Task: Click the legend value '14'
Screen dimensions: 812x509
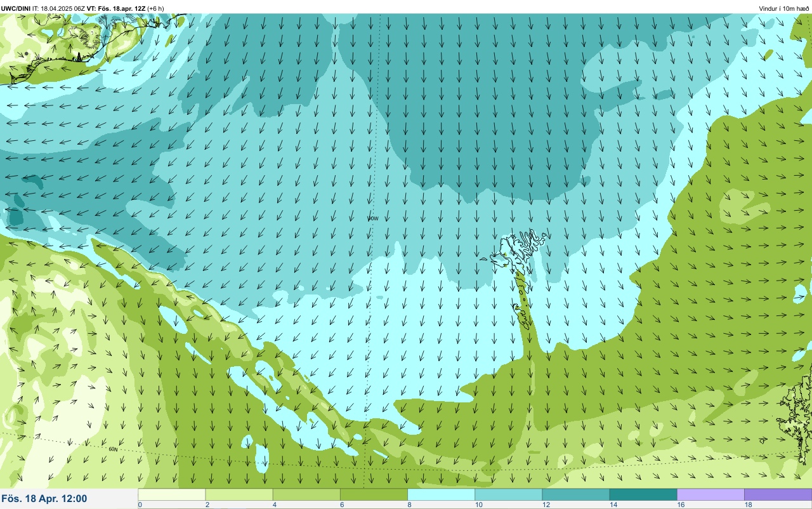Action: (x=613, y=505)
